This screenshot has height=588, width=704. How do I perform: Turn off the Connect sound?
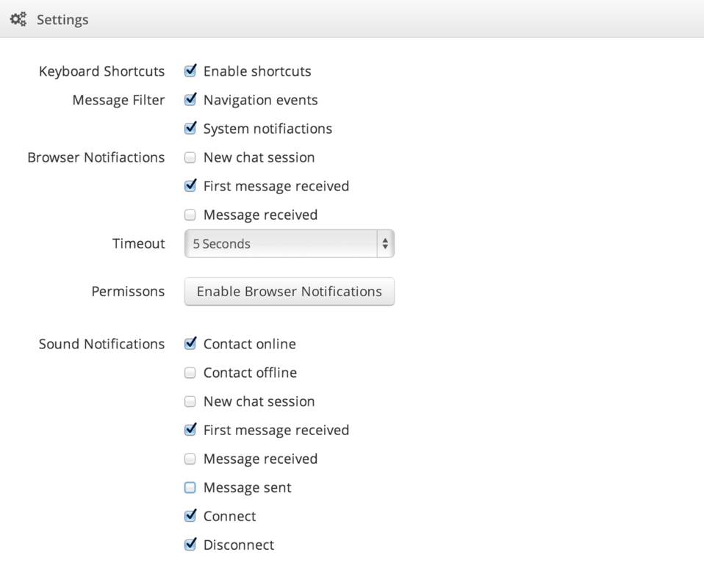click(190, 516)
